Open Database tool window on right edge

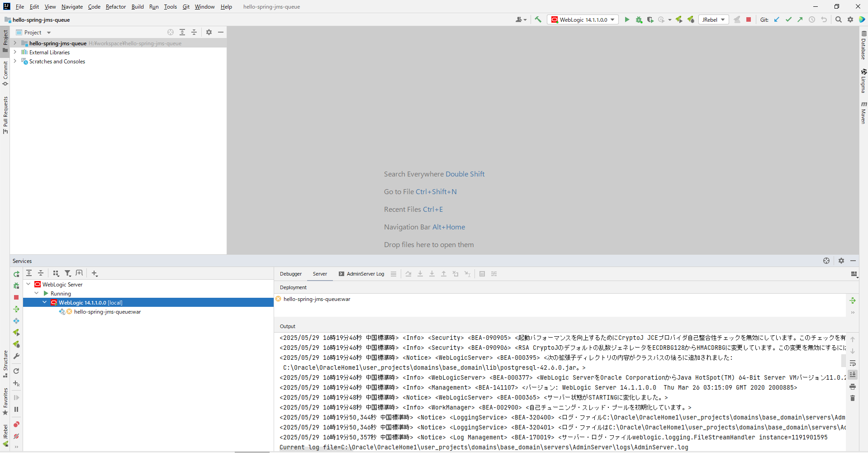click(863, 45)
